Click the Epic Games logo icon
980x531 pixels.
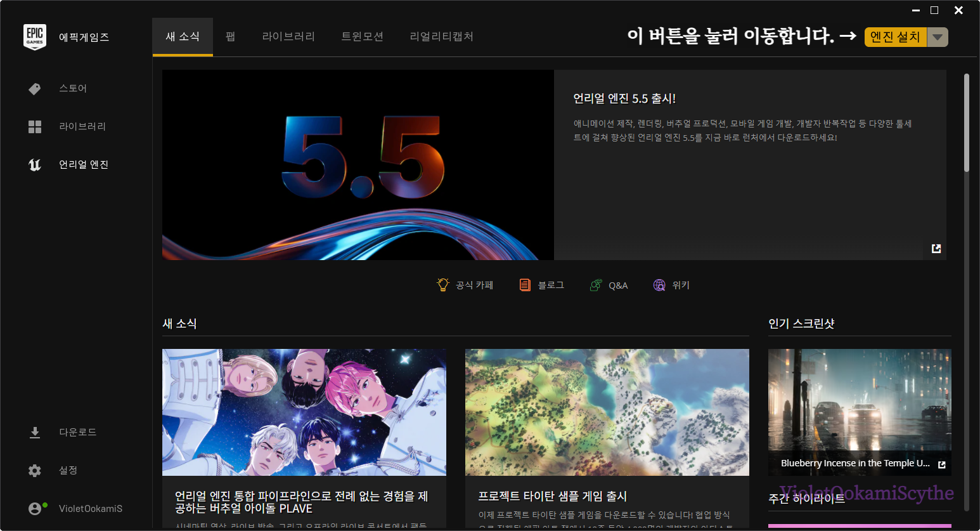point(35,37)
